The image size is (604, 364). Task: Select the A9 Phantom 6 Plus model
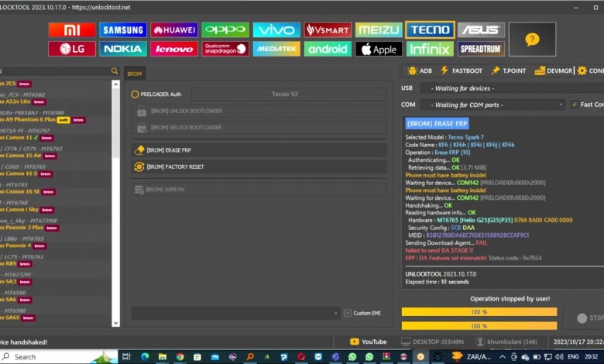point(43,120)
